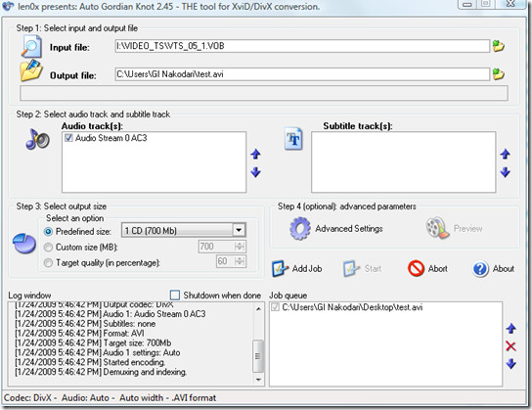Adjust target quality percentage spinner
Viewport: 532px width, 410px height.
click(240, 261)
